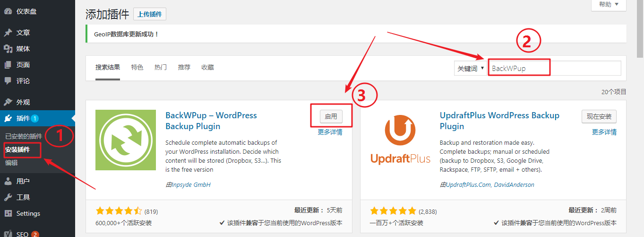The image size is (644, 237).
Task: Select the 搜索结果 tab
Action: pyautogui.click(x=108, y=67)
